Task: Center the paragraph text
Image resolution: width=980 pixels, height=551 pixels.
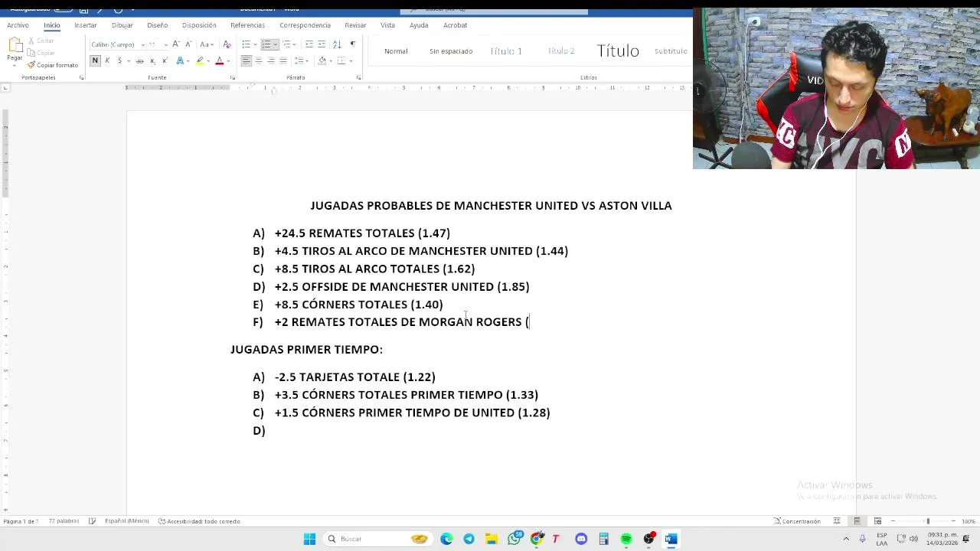Action: pos(258,60)
